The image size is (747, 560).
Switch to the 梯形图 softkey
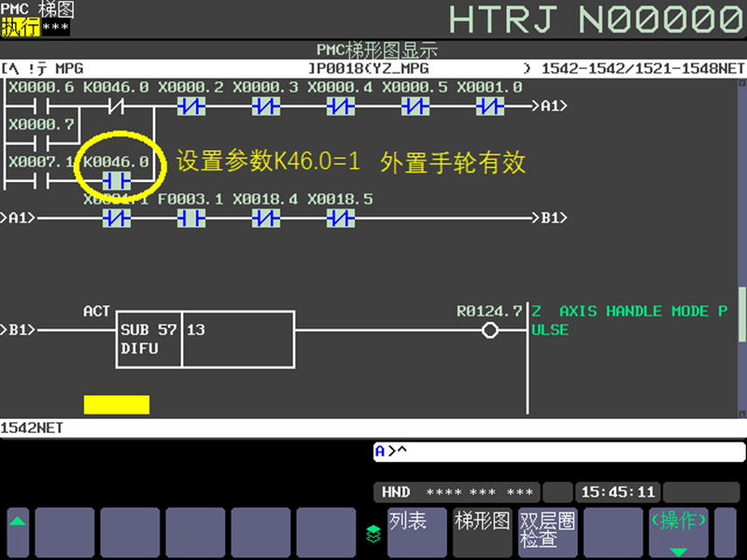pyautogui.click(x=482, y=532)
